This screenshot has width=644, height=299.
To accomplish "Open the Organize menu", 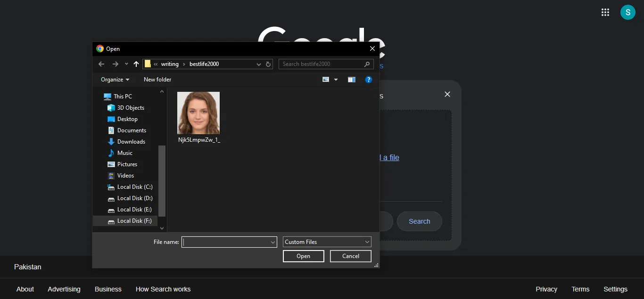I will [115, 80].
